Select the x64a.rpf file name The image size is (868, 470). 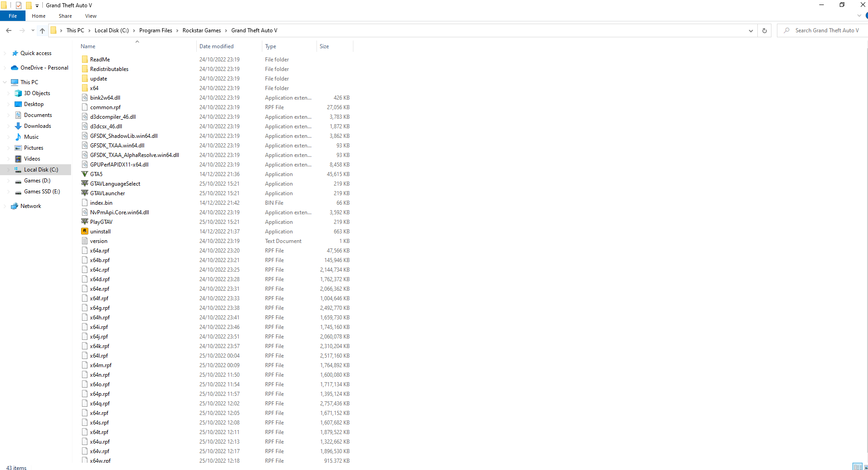pos(100,251)
